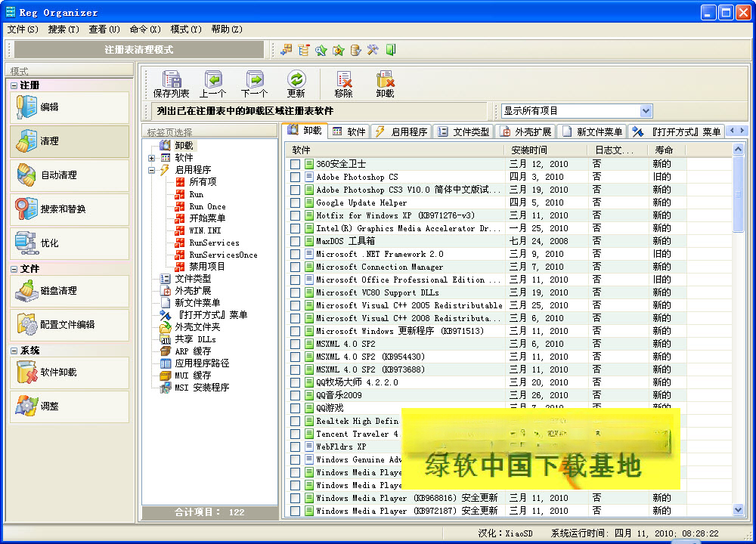Go to previous item with 上一个
The image size is (756, 544).
(x=213, y=83)
